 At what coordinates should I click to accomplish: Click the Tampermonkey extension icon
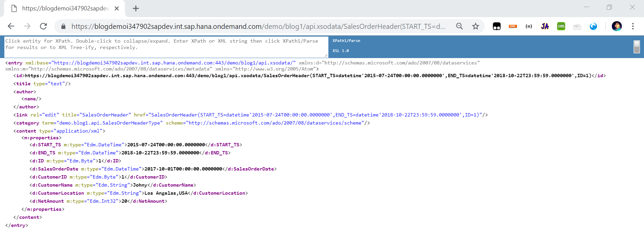pos(496,26)
